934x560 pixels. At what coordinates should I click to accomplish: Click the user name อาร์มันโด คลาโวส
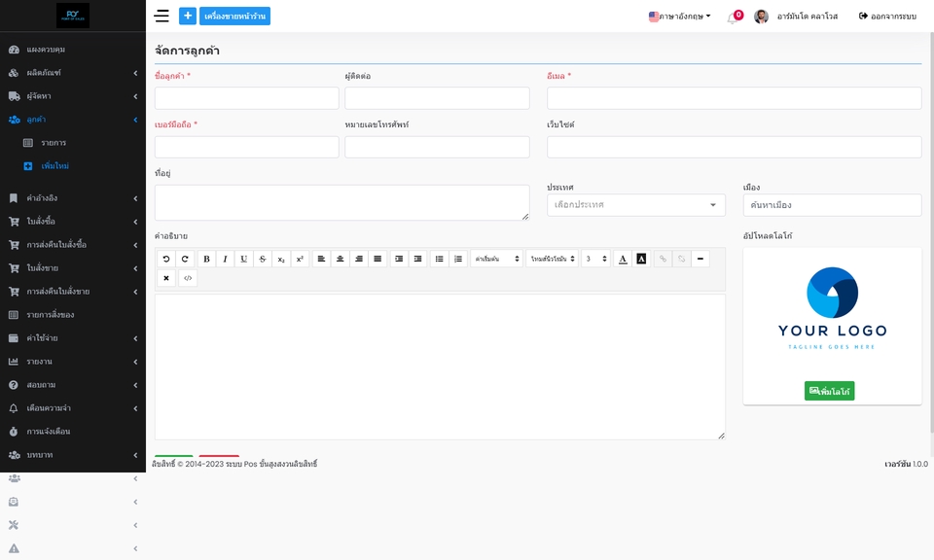[808, 17]
